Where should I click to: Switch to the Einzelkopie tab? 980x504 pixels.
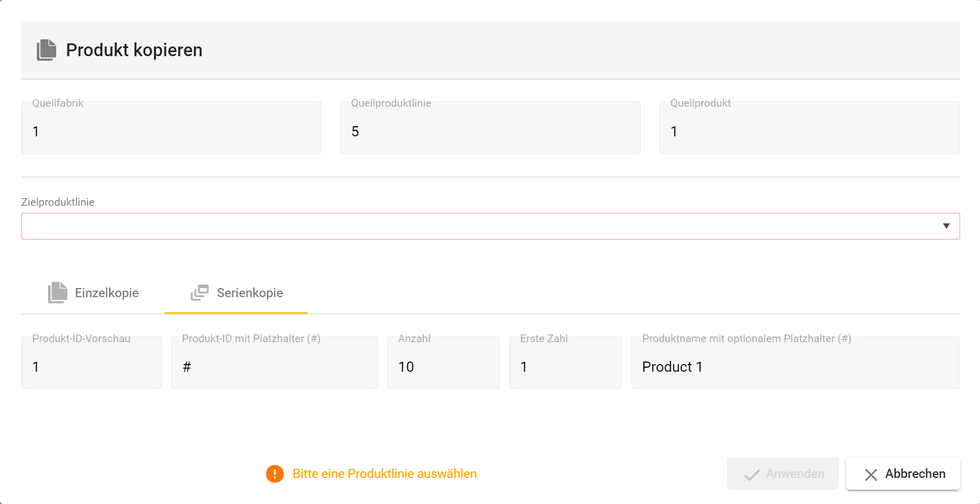tap(94, 293)
